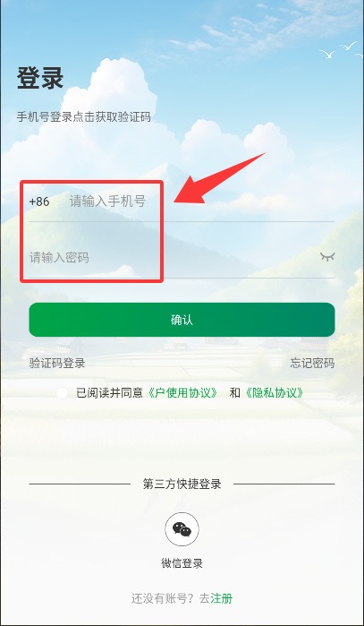This screenshot has width=364, height=626.
Task: Click the 登录 page heading
Action: pyautogui.click(x=40, y=78)
